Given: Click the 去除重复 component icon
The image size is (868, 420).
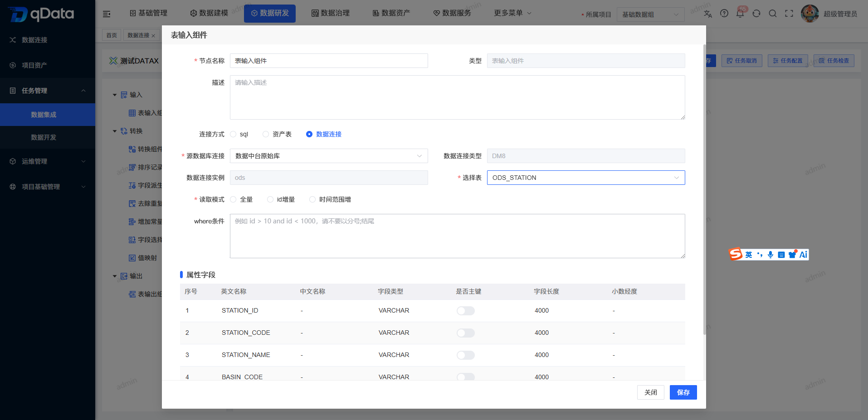Looking at the screenshot, I should pos(132,203).
